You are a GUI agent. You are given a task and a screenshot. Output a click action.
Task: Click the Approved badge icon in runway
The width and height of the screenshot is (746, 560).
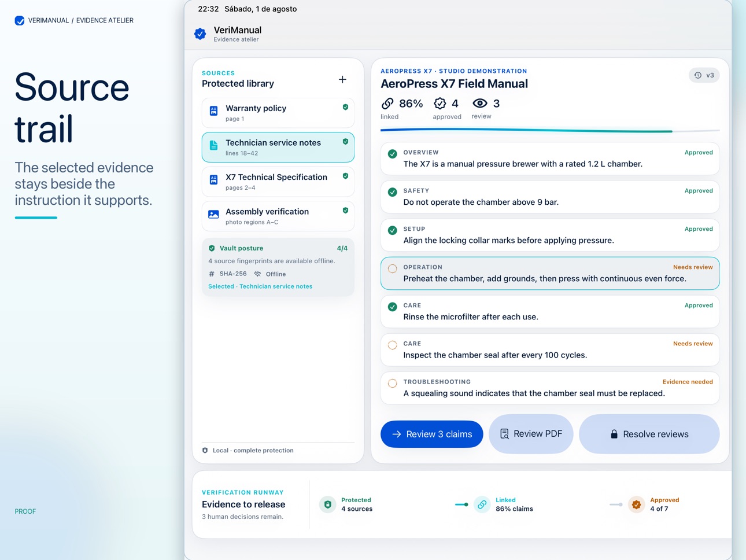[637, 504]
